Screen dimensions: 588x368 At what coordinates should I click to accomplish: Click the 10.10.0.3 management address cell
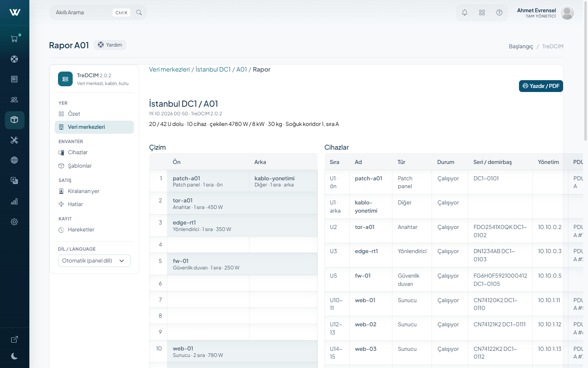550,251
